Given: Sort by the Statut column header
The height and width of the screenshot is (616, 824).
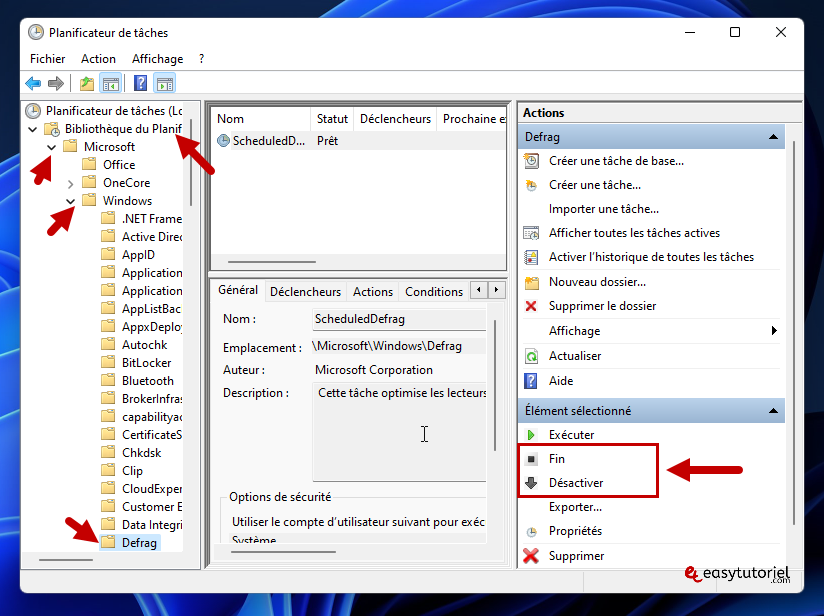Looking at the screenshot, I should 332,119.
